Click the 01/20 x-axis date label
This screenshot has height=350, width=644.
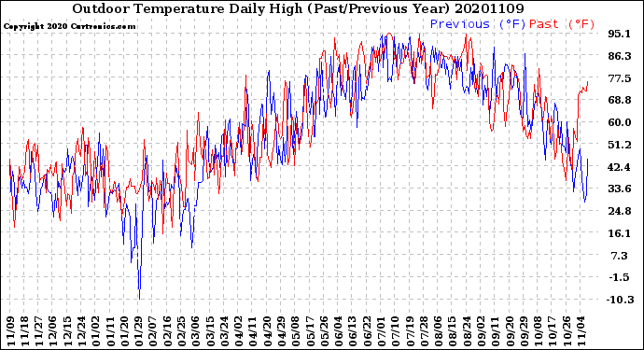pos(124,331)
